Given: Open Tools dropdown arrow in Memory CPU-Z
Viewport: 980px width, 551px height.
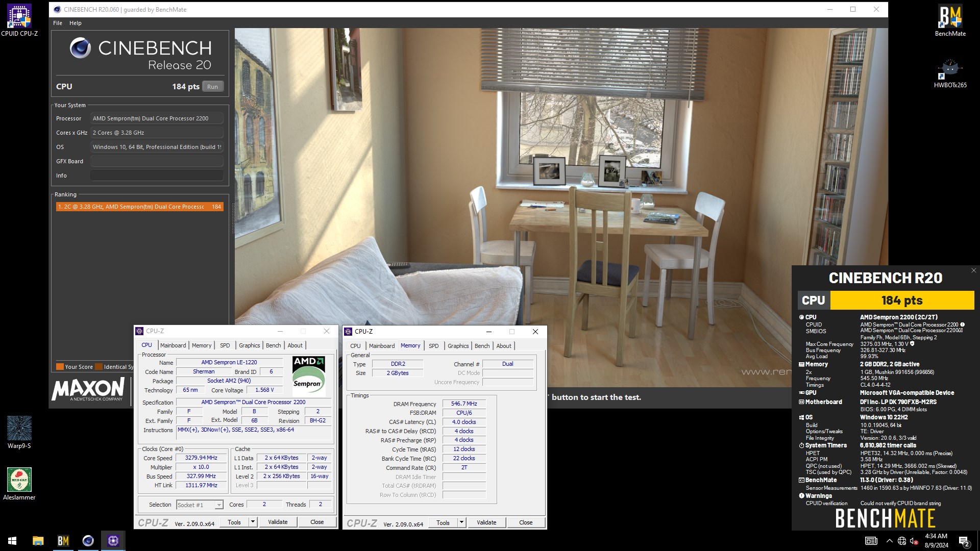Looking at the screenshot, I should 461,522.
